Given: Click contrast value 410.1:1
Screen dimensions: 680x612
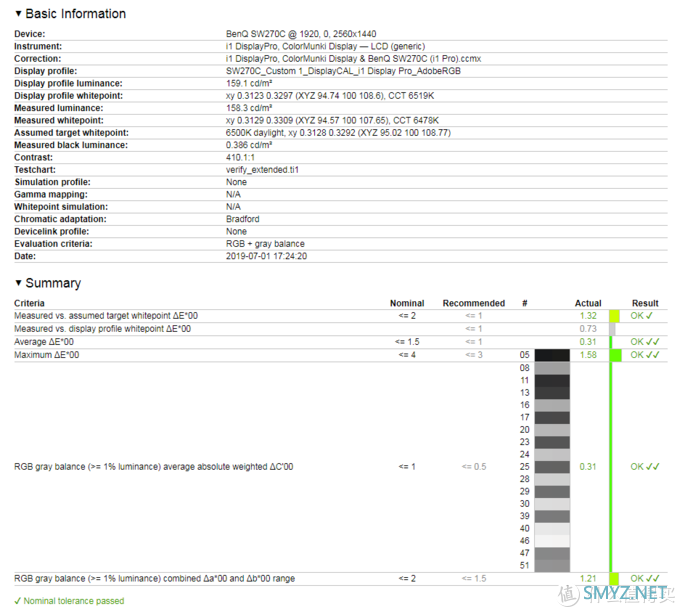Looking at the screenshot, I should [x=240, y=157].
